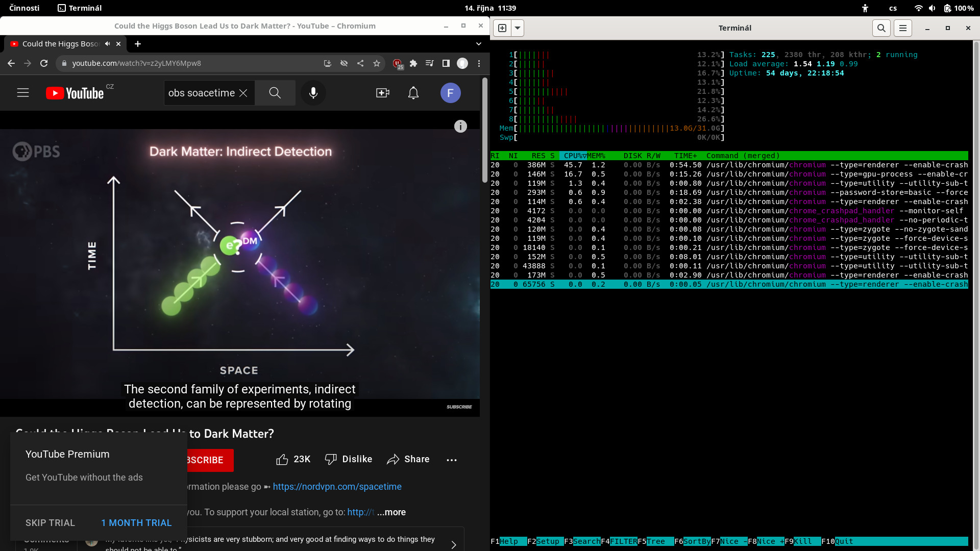Open the cs keyboard layout indicator
This screenshot has height=551, width=980.
(x=893, y=8)
